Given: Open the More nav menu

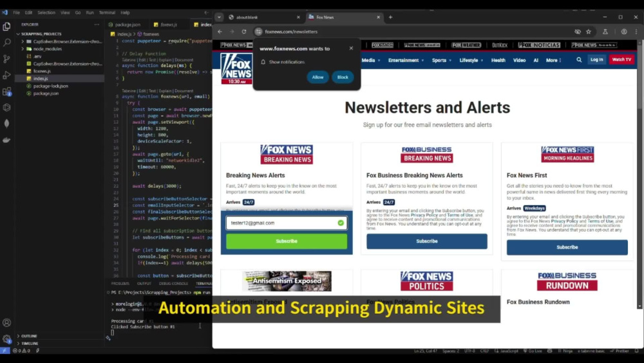Looking at the screenshot, I should pos(553,61).
